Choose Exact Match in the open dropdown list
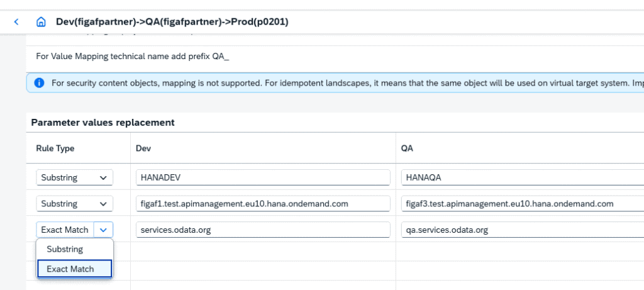This screenshot has width=644, height=290. click(x=75, y=269)
